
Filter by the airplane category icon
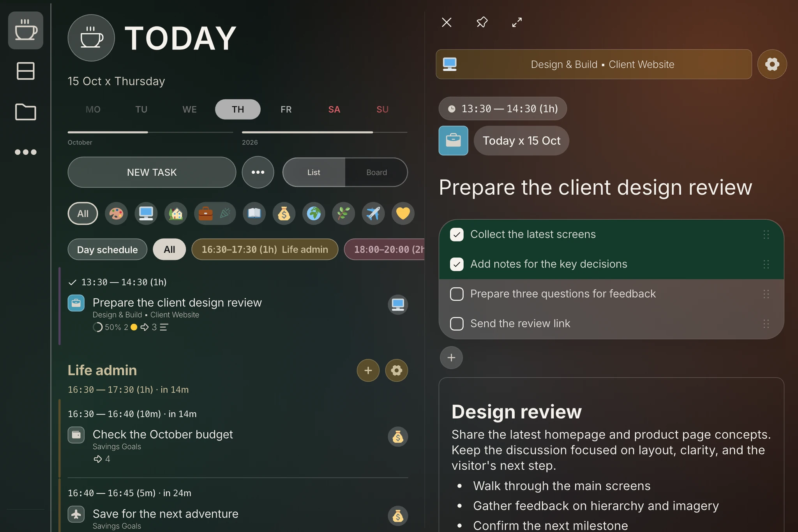point(373,213)
